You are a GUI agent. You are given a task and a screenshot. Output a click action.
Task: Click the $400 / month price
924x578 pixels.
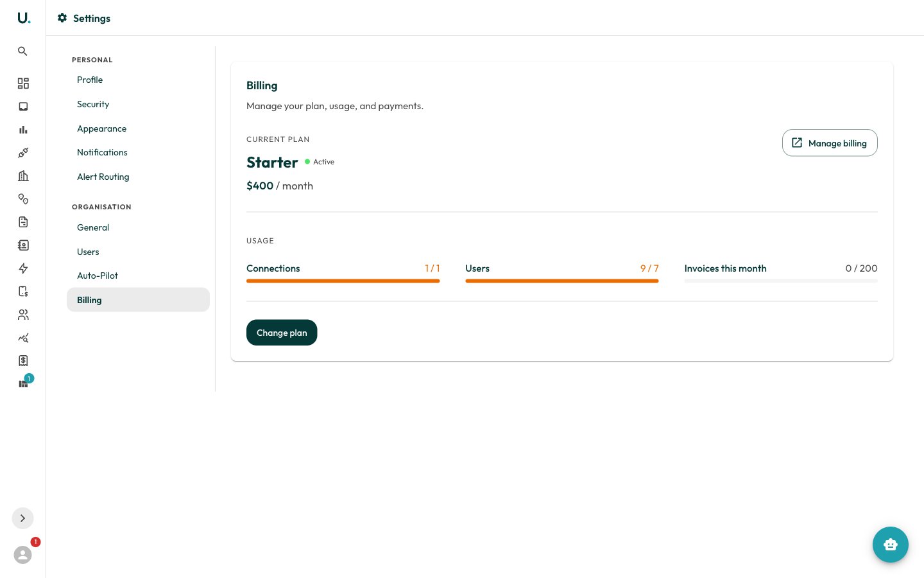[280, 186]
